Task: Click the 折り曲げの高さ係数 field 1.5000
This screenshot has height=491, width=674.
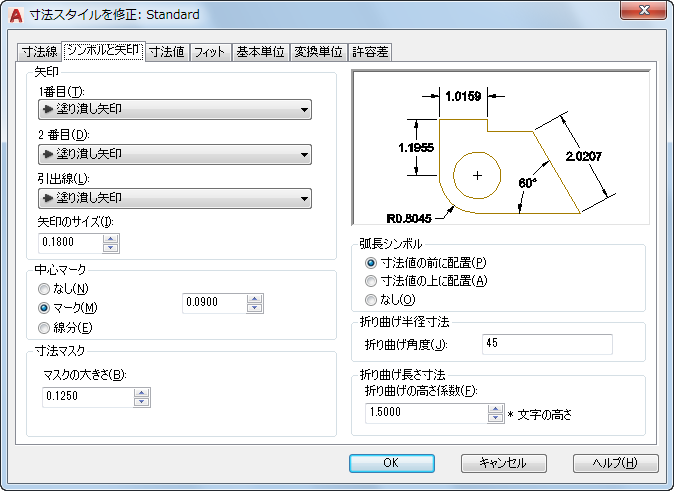Action: coord(426,413)
